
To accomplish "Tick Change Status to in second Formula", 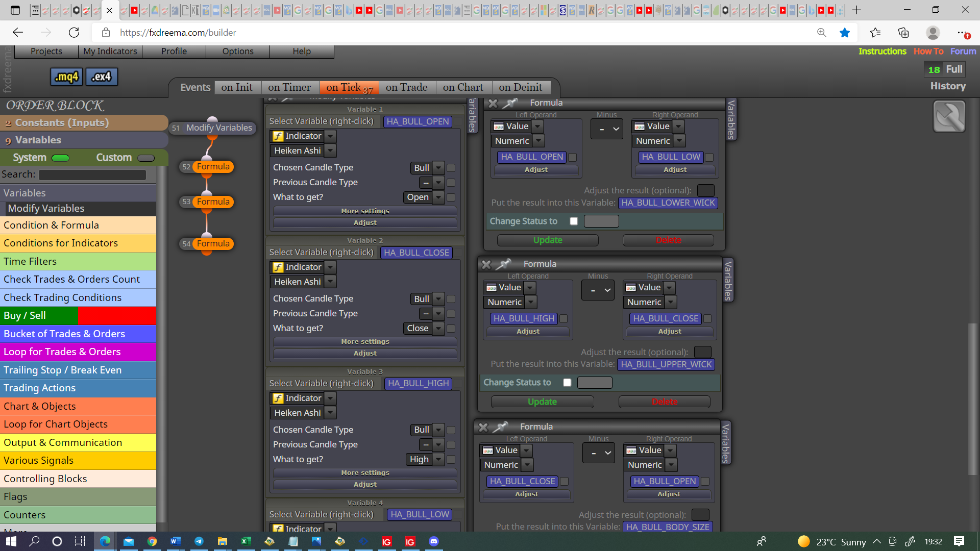I will coord(567,383).
